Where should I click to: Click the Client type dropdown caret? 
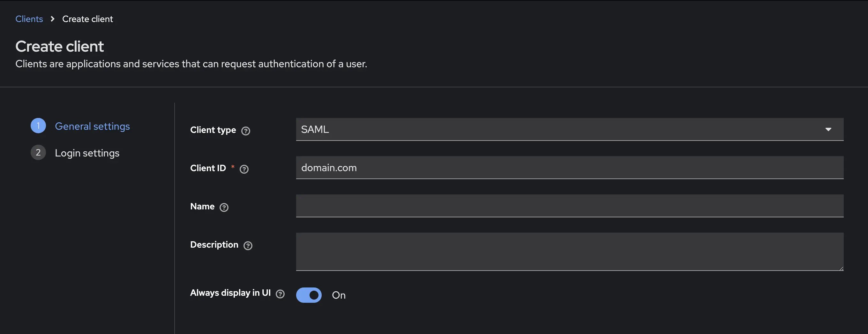(x=828, y=129)
